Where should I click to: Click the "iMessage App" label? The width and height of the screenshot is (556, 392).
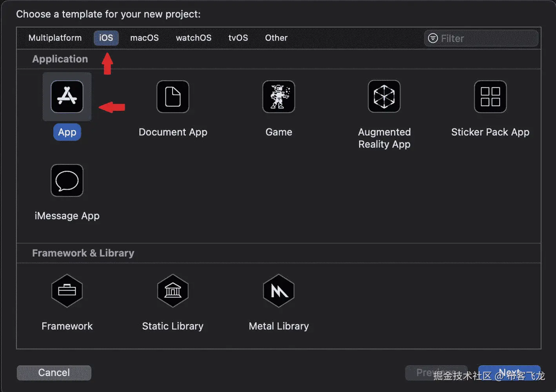click(67, 216)
